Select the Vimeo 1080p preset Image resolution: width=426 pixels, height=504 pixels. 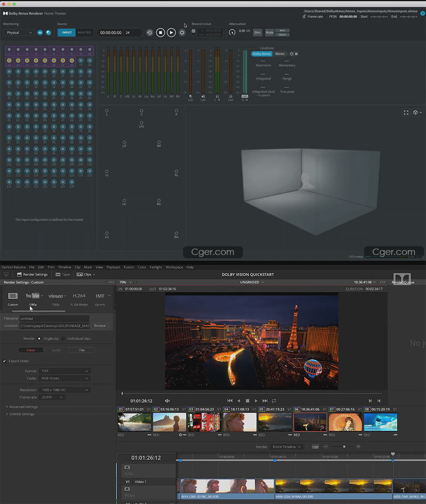pos(55,296)
